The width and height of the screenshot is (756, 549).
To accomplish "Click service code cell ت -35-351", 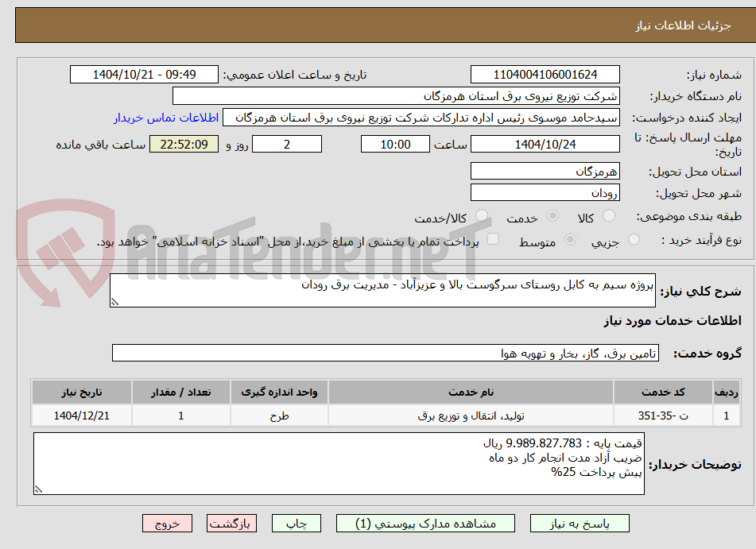I will point(663,416).
